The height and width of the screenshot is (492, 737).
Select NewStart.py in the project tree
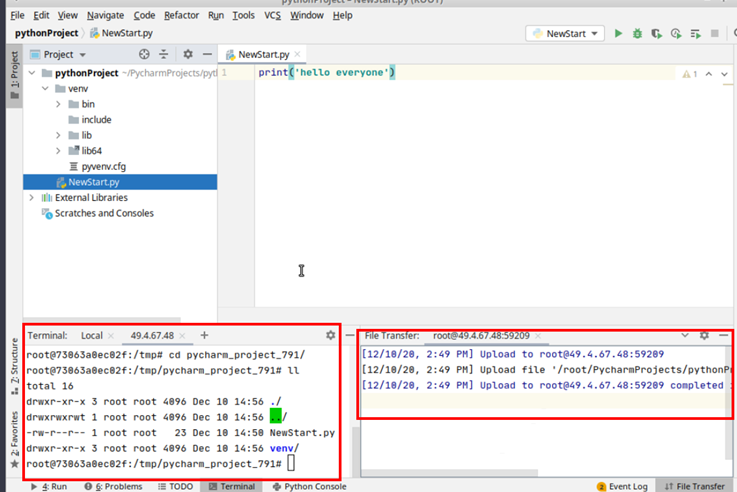[x=120, y=182]
